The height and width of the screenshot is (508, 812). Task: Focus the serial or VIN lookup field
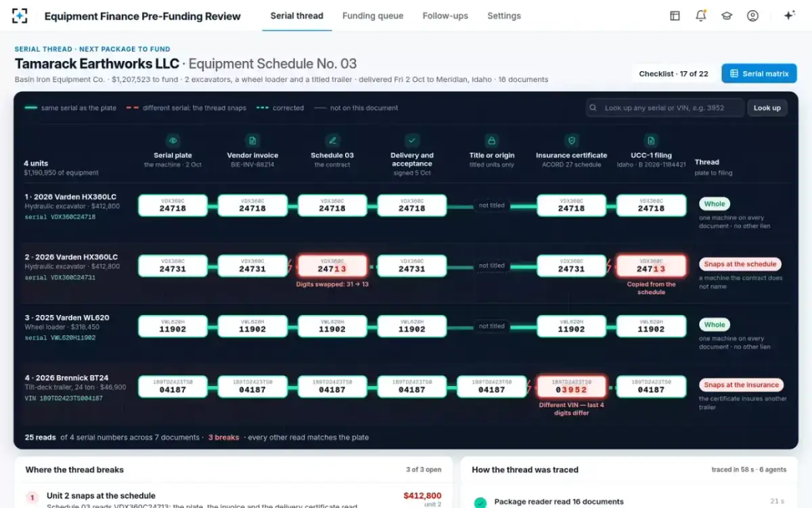(x=664, y=108)
